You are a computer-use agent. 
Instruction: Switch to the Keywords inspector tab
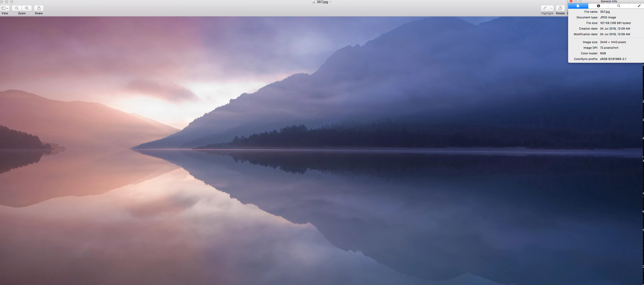(619, 6)
